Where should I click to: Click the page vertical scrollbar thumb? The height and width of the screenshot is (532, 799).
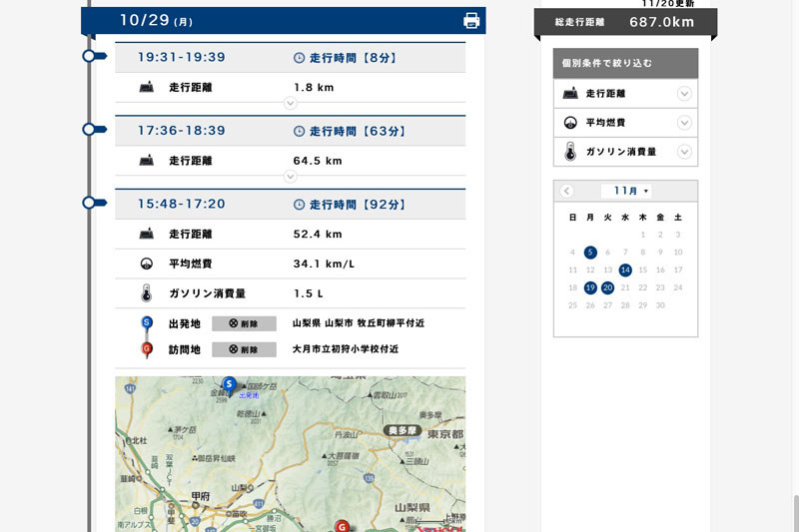795,513
